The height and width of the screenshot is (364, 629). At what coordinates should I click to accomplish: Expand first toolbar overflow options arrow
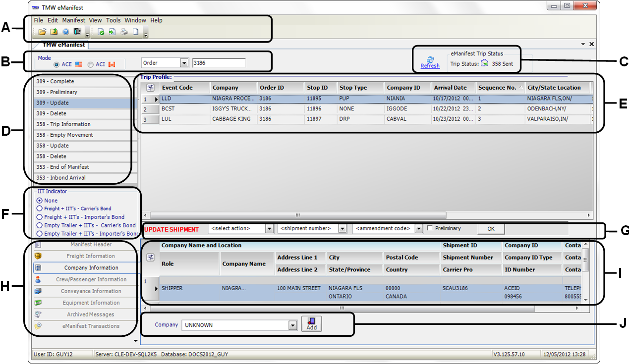click(88, 35)
